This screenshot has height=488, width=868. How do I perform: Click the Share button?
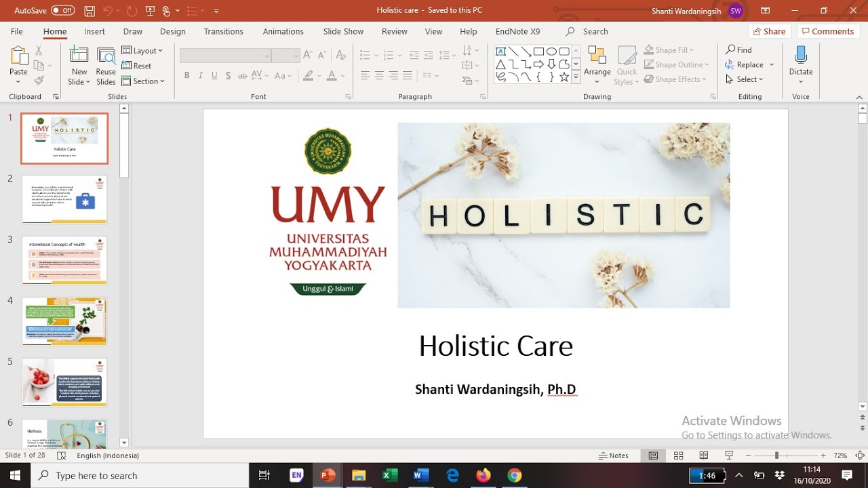[x=768, y=31]
